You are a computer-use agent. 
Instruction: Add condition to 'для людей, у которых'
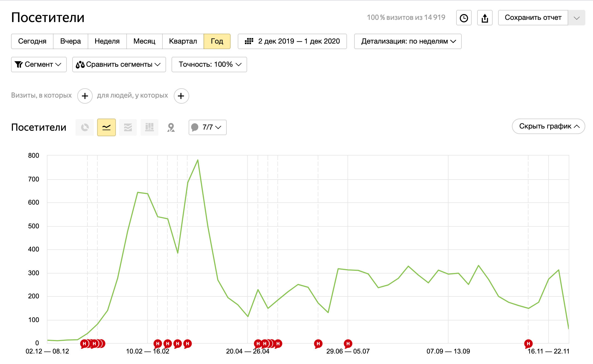click(x=181, y=96)
